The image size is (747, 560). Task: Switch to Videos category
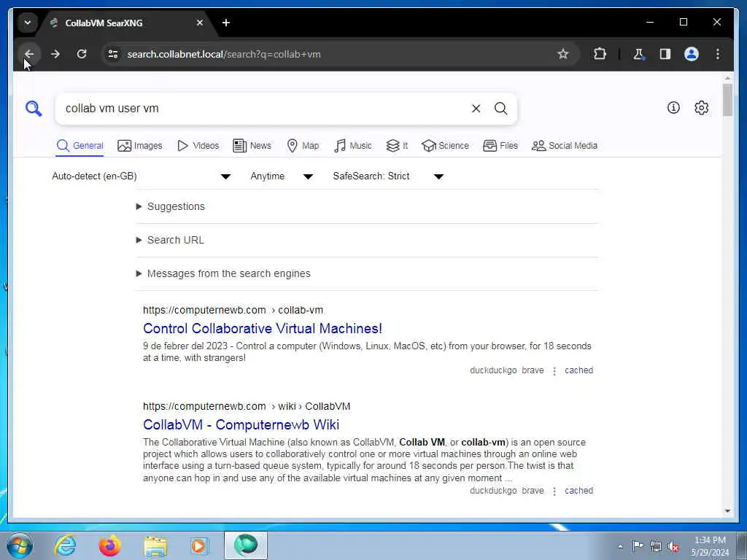pyautogui.click(x=198, y=146)
